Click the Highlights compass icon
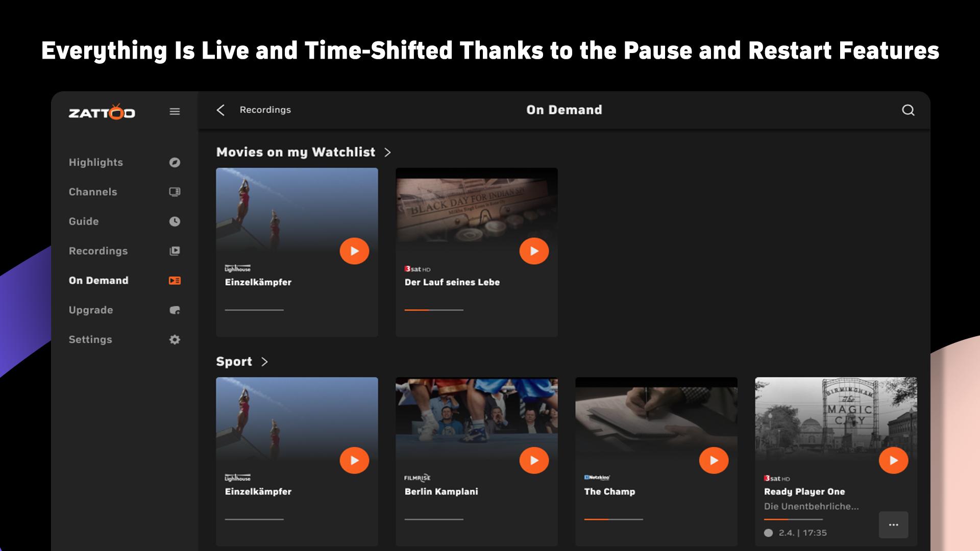 tap(175, 162)
